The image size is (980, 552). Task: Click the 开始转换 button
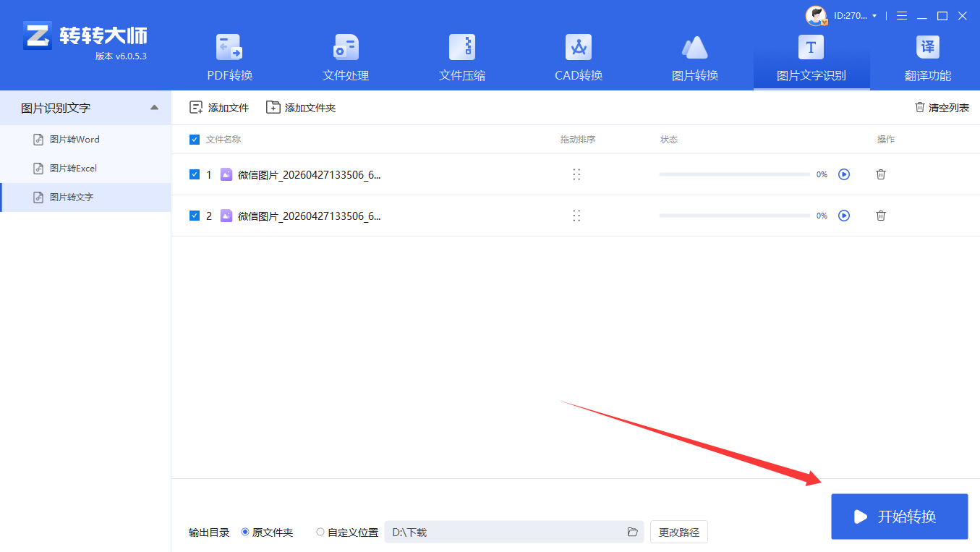pyautogui.click(x=900, y=517)
